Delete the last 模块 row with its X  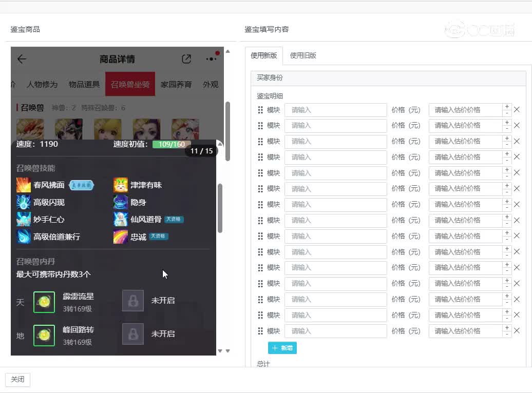[x=517, y=330]
